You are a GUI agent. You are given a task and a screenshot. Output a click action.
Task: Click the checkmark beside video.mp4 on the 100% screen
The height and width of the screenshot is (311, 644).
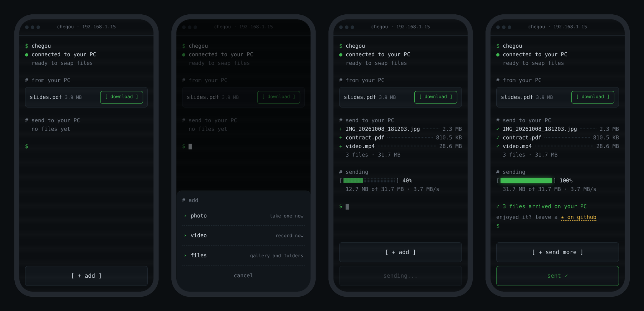[x=498, y=146]
